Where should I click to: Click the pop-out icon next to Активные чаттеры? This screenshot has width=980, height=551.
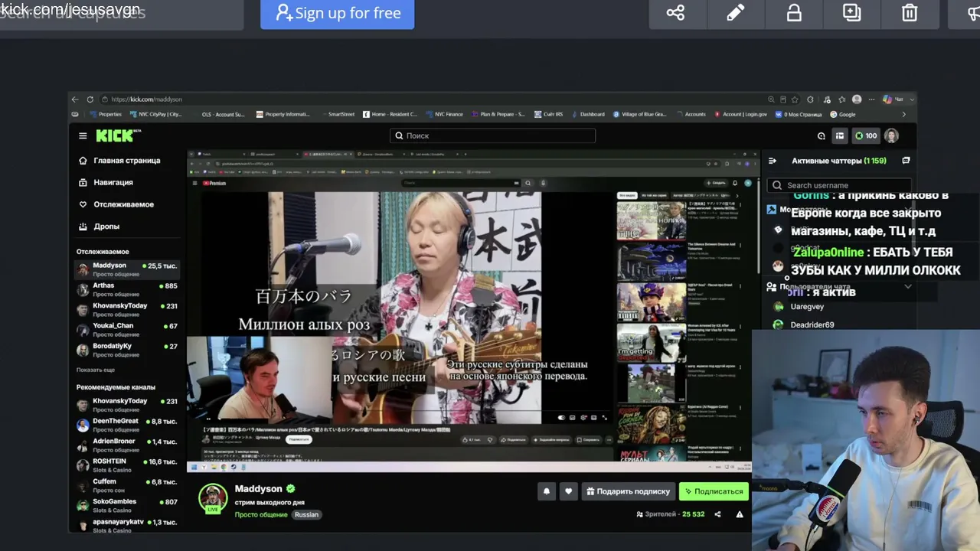906,161
